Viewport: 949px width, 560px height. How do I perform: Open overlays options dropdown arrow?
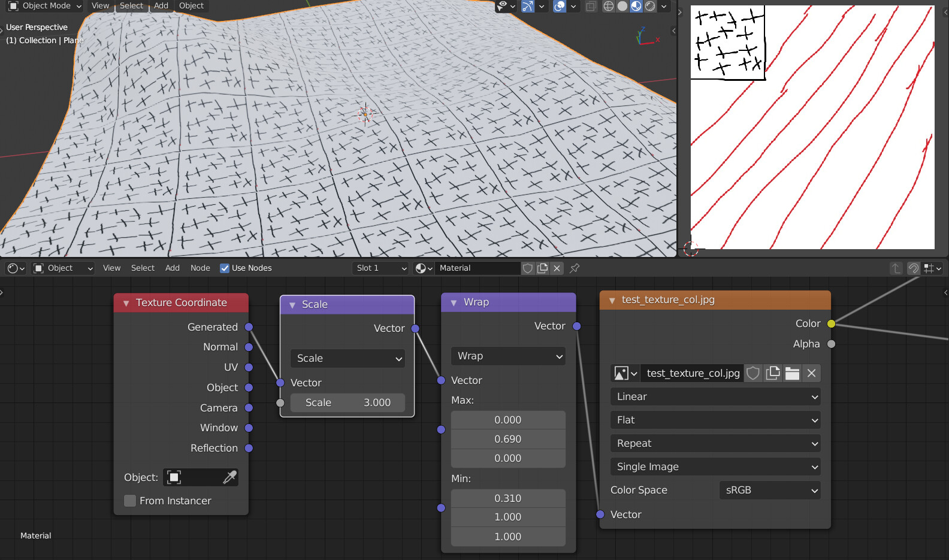573,6
